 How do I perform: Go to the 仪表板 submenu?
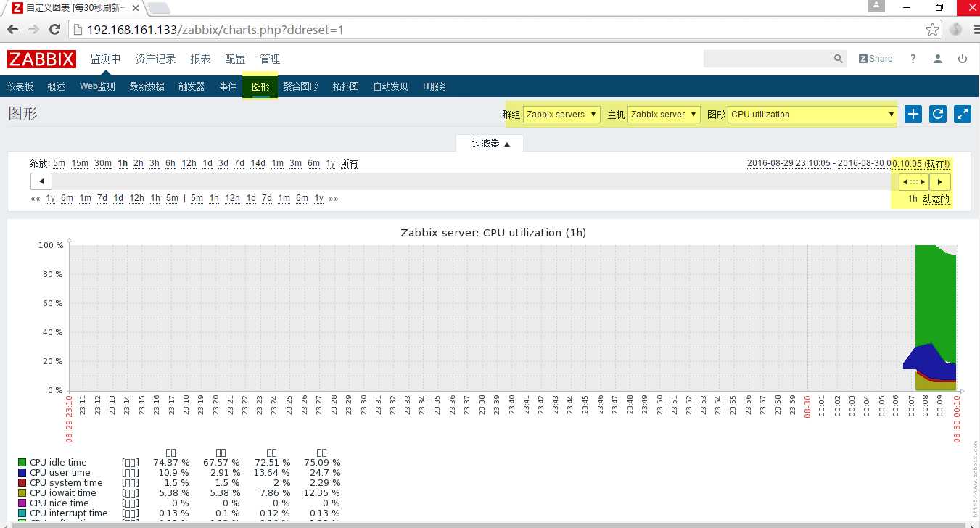tap(20, 86)
